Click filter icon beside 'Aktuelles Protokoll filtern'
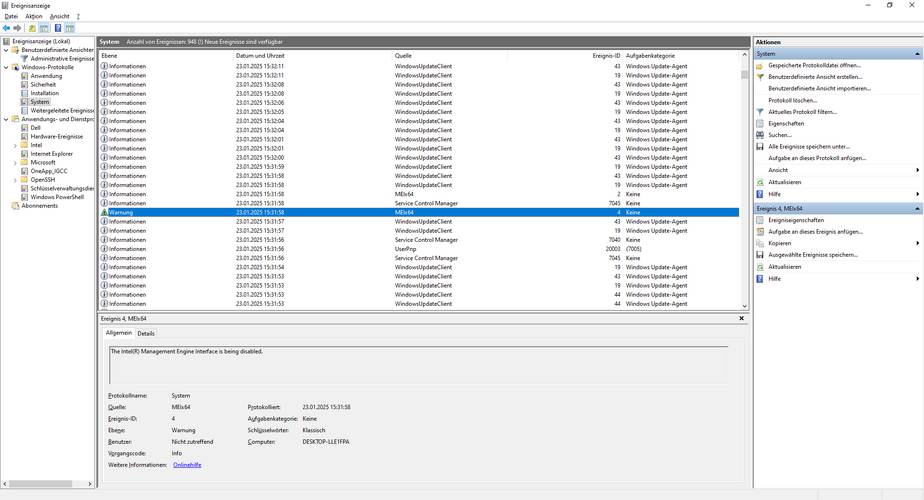The image size is (924, 500). (x=760, y=112)
